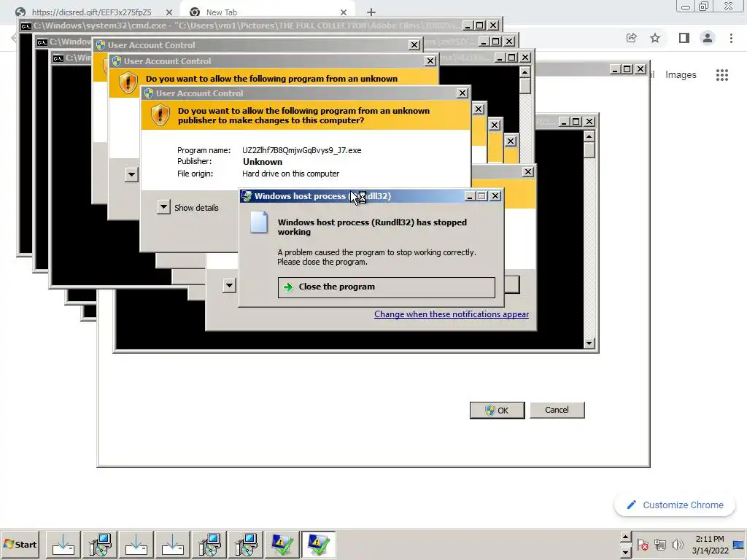
Task: Open the Chrome three-dot menu
Action: [731, 38]
